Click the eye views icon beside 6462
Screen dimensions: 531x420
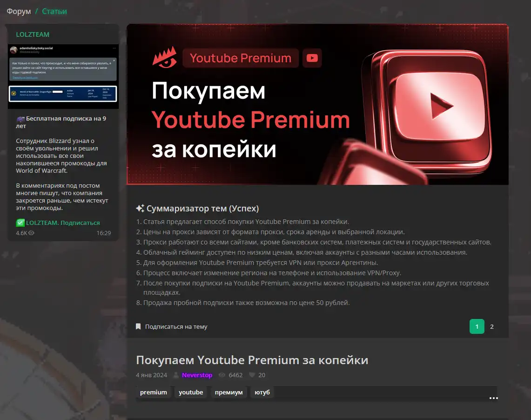coord(222,375)
